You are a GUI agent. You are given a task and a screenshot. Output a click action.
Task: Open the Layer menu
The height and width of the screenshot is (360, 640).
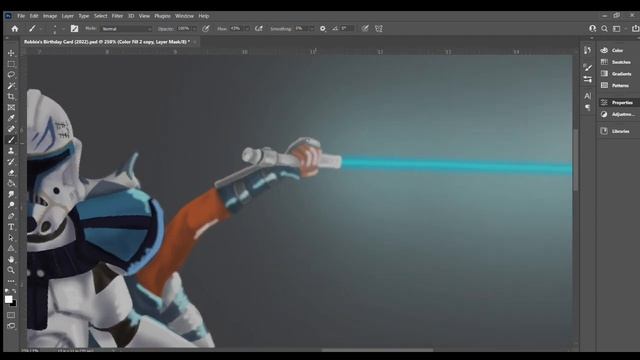tap(68, 16)
